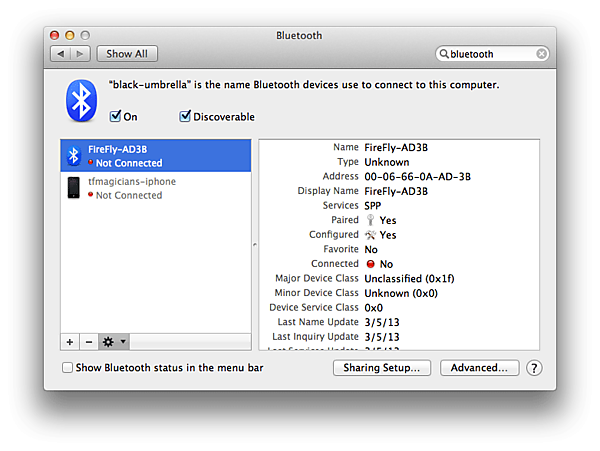Clear the search field with X icon
Viewport: 600px width, 451px height.
pos(542,54)
